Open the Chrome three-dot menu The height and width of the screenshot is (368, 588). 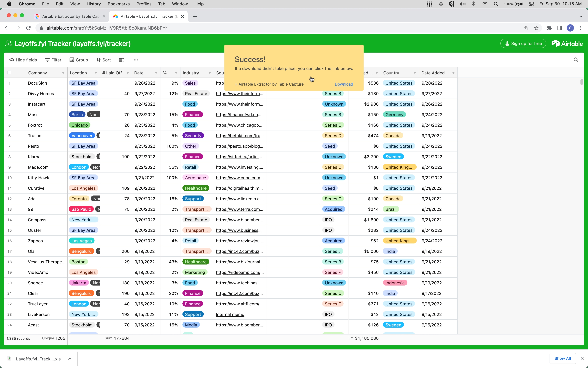click(581, 28)
